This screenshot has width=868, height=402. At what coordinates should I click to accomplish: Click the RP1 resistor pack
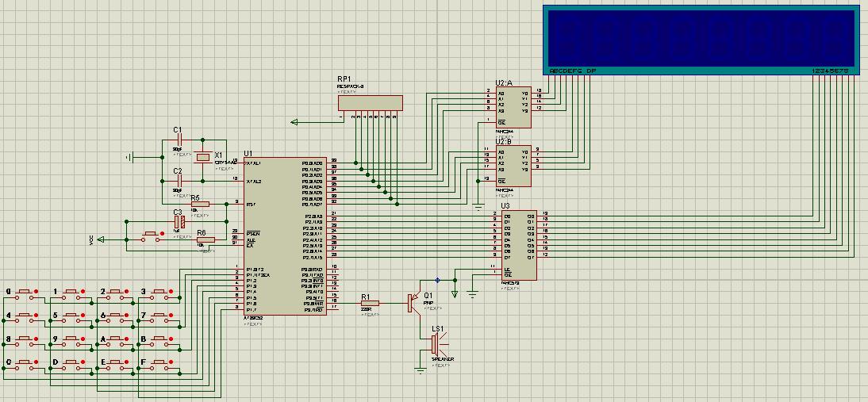tap(370, 102)
